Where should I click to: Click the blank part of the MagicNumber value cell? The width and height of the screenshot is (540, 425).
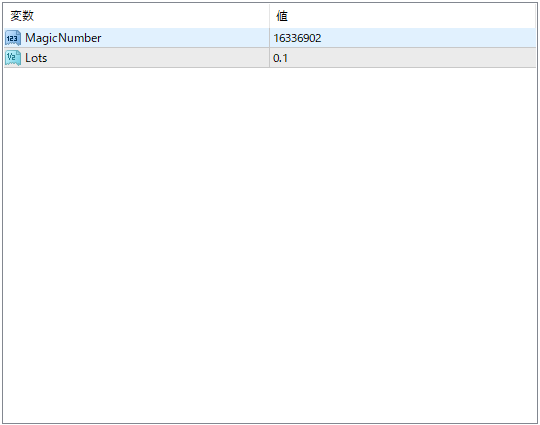(x=429, y=38)
